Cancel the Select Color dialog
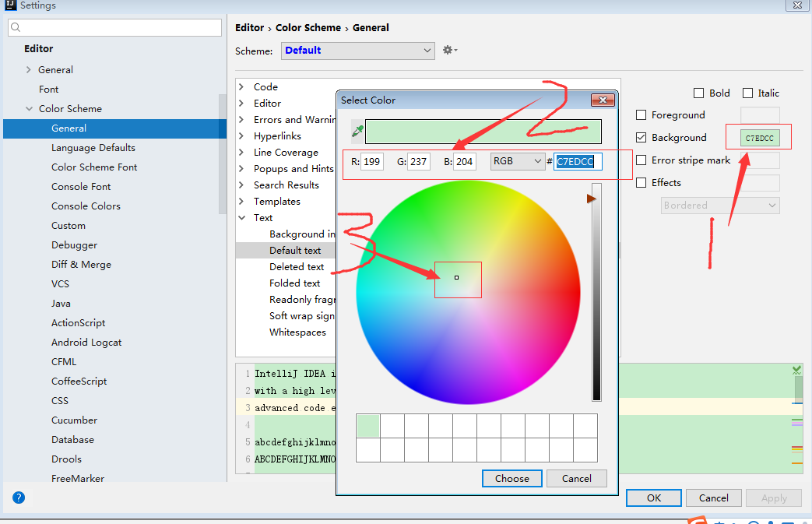The height and width of the screenshot is (524, 812). 576,478
